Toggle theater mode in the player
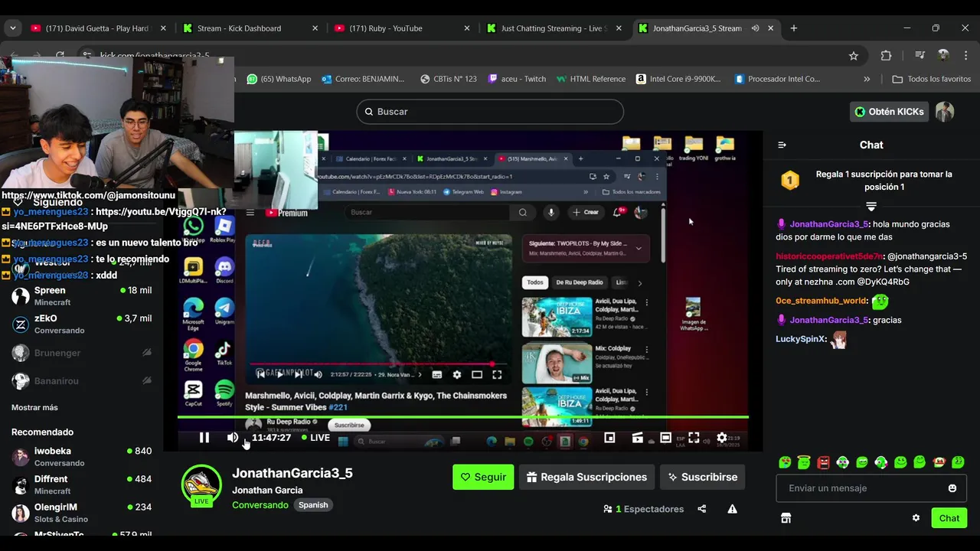The width and height of the screenshot is (980, 551). 666,438
